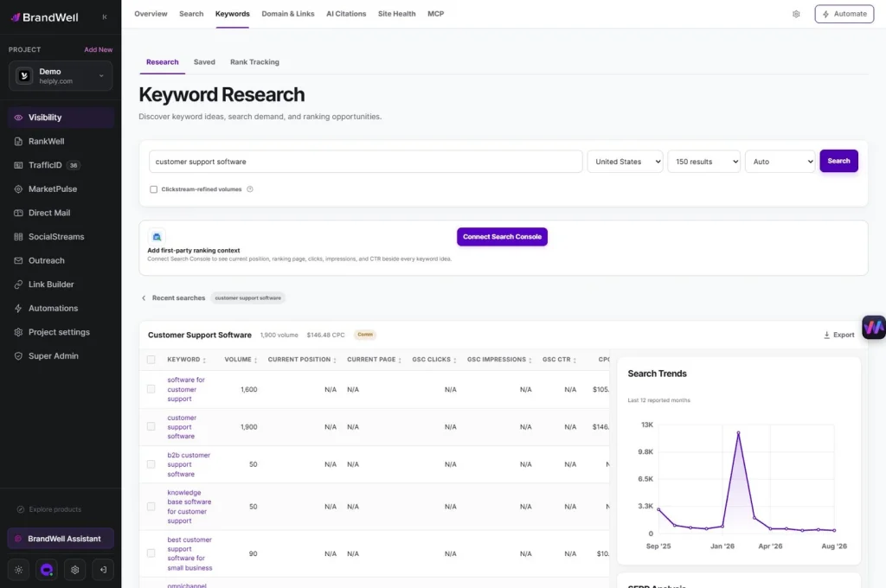This screenshot has width=886, height=588.
Task: Click the Recent searches back arrow
Action: tap(144, 297)
